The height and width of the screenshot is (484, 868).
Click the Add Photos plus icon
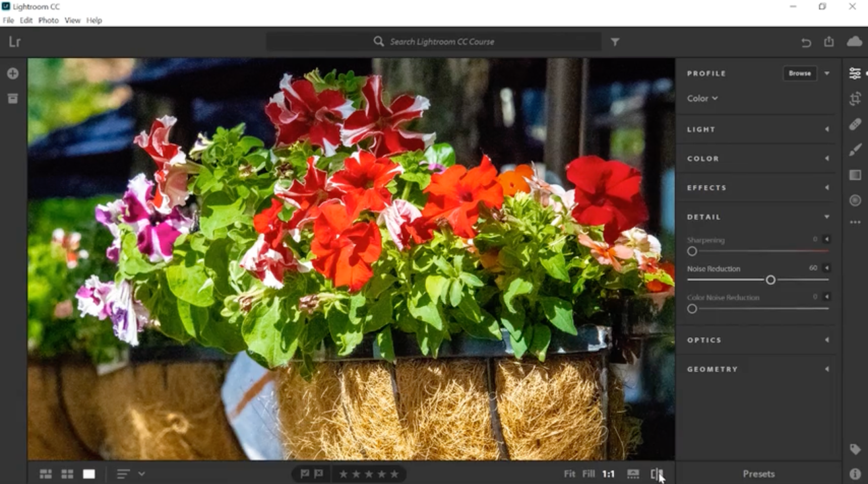pyautogui.click(x=13, y=73)
